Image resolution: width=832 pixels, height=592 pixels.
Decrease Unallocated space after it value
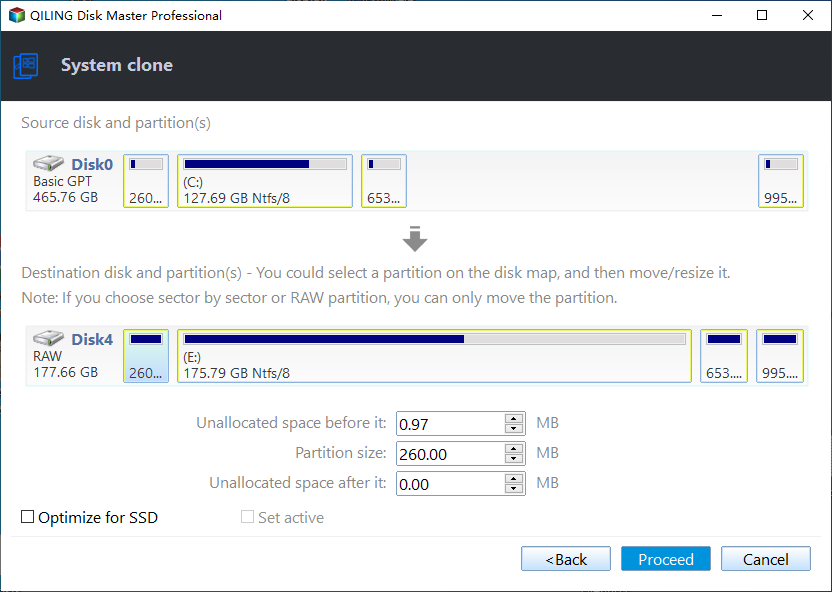pyautogui.click(x=514, y=489)
